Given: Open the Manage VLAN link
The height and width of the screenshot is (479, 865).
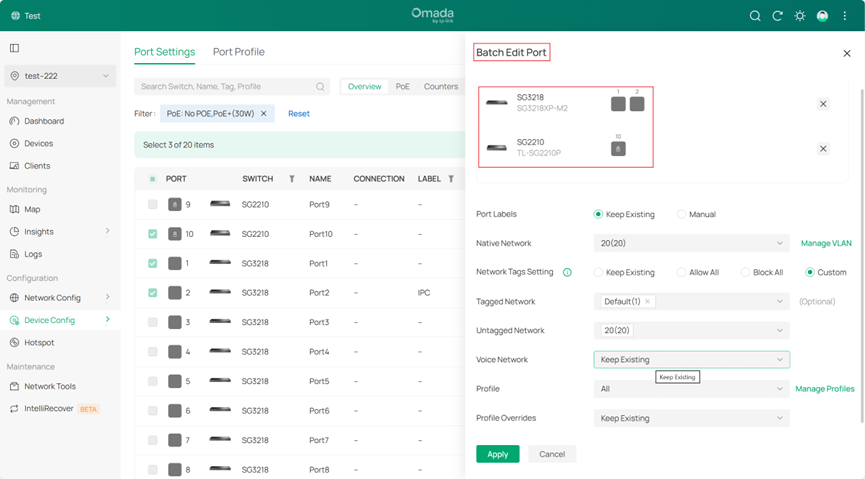Looking at the screenshot, I should pos(826,243).
